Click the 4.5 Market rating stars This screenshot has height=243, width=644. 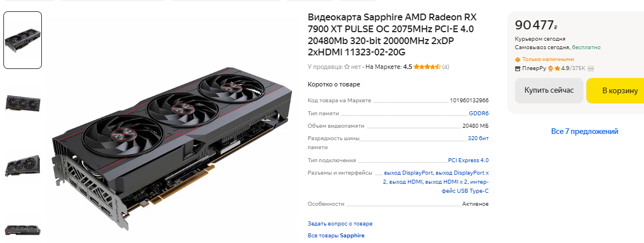click(427, 67)
